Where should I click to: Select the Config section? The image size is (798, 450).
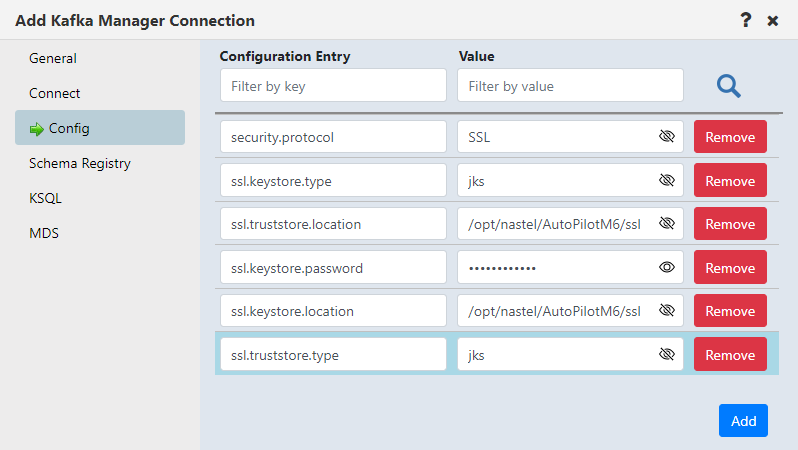point(100,128)
